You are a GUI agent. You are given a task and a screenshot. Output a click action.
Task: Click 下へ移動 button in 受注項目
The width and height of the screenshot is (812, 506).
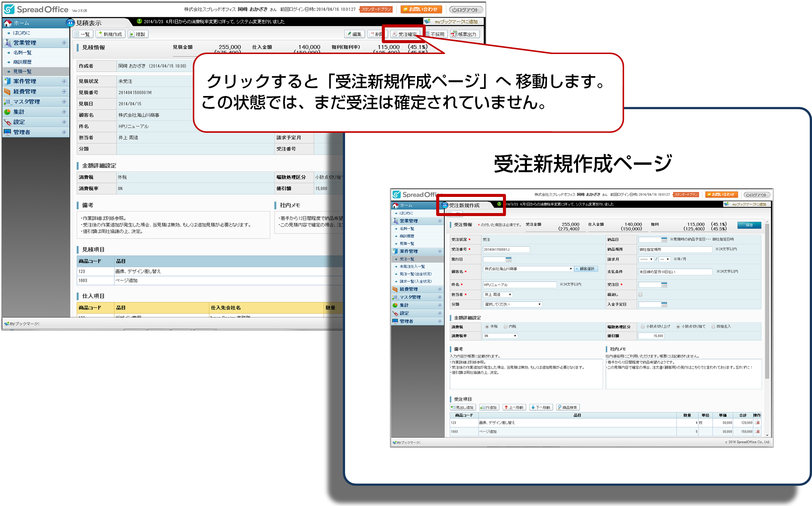click(541, 407)
